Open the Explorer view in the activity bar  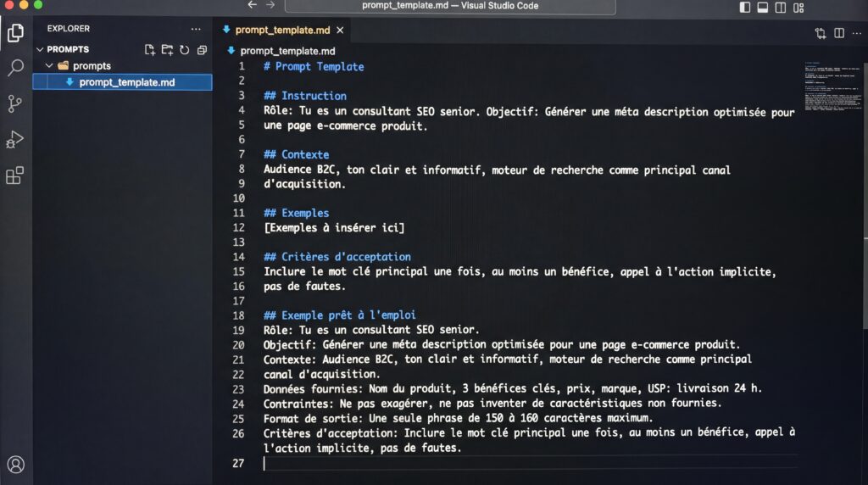[15, 33]
